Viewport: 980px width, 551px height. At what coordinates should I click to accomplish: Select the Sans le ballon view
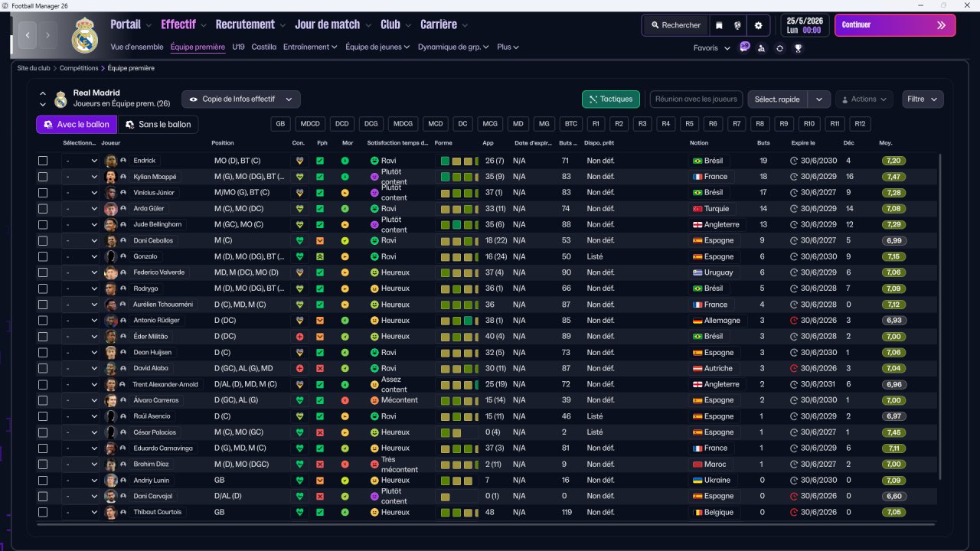(x=158, y=125)
